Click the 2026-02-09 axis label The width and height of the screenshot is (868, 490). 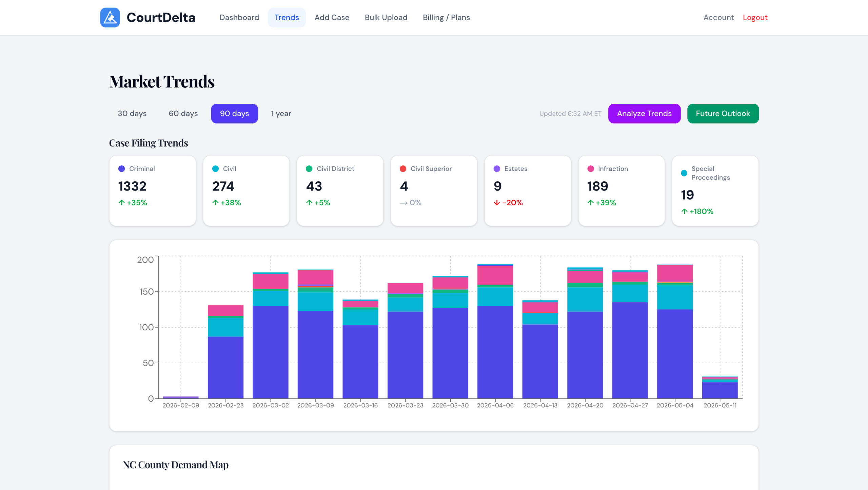coord(181,405)
